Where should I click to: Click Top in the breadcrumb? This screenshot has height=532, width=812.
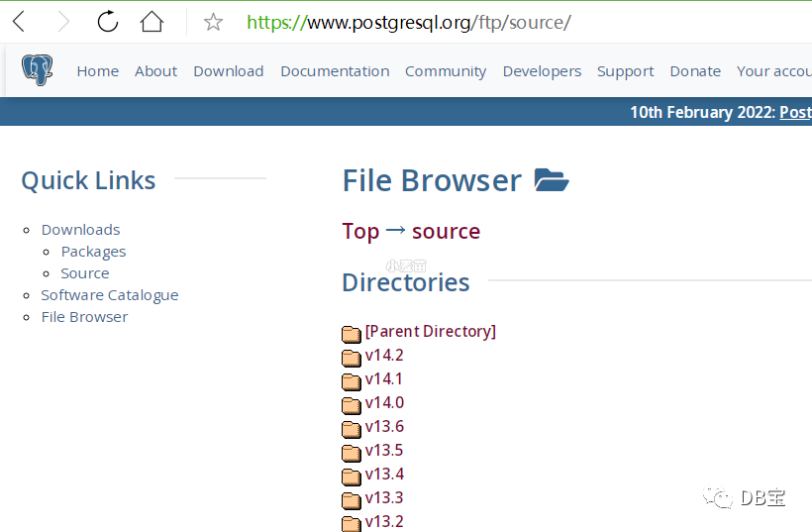(361, 232)
